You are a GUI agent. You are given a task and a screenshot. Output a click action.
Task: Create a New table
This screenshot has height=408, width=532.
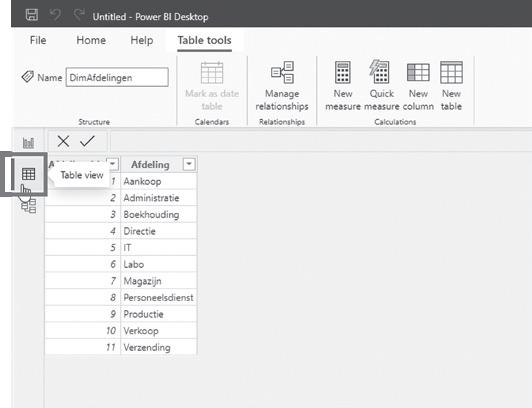(451, 86)
